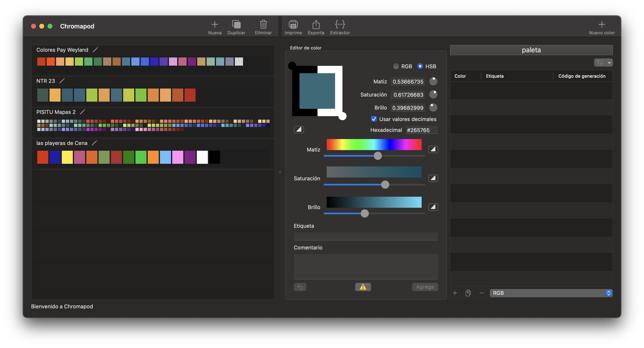The width and height of the screenshot is (644, 348).
Task: Uncheck Usar valores decimales checkbox
Action: 374,119
